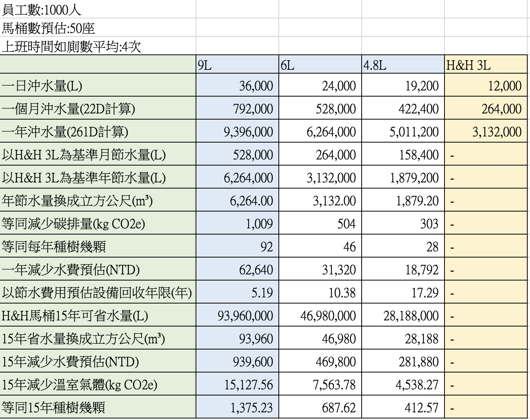Select the cell with value 10.38
This screenshot has height=420, width=530.
coord(320,292)
